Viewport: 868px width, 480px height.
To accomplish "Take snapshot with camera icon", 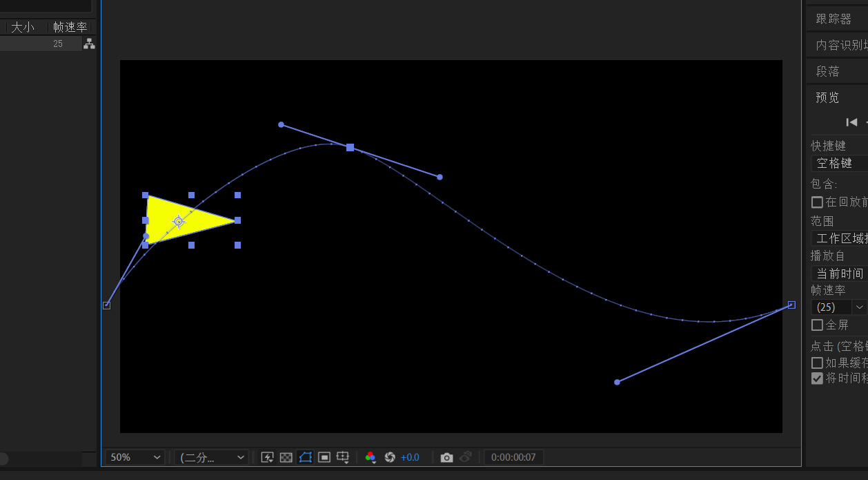I will [x=447, y=457].
